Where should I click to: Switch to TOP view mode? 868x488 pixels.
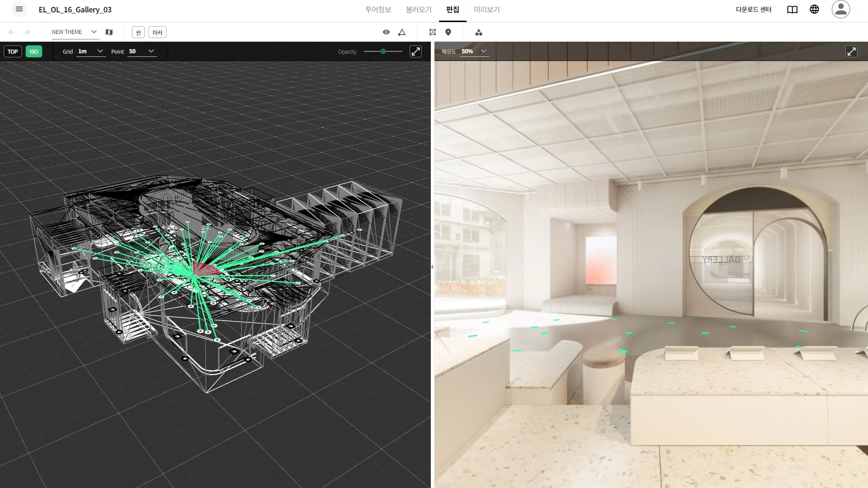click(x=13, y=51)
